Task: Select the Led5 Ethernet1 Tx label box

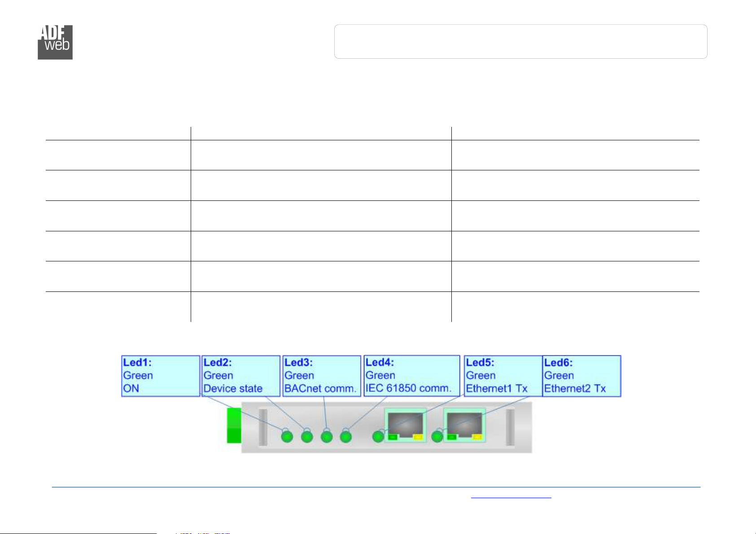Action: click(x=503, y=376)
